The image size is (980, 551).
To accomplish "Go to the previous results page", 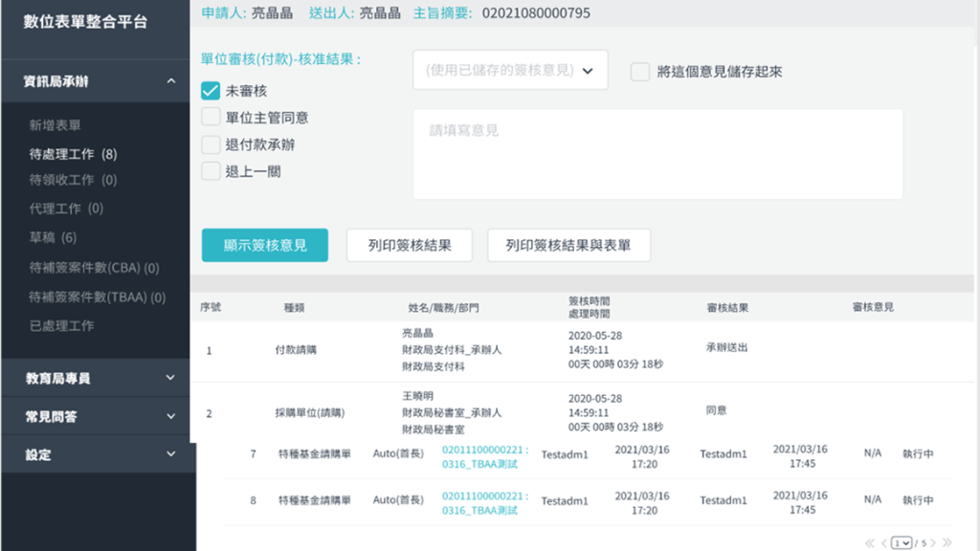I will point(882,542).
